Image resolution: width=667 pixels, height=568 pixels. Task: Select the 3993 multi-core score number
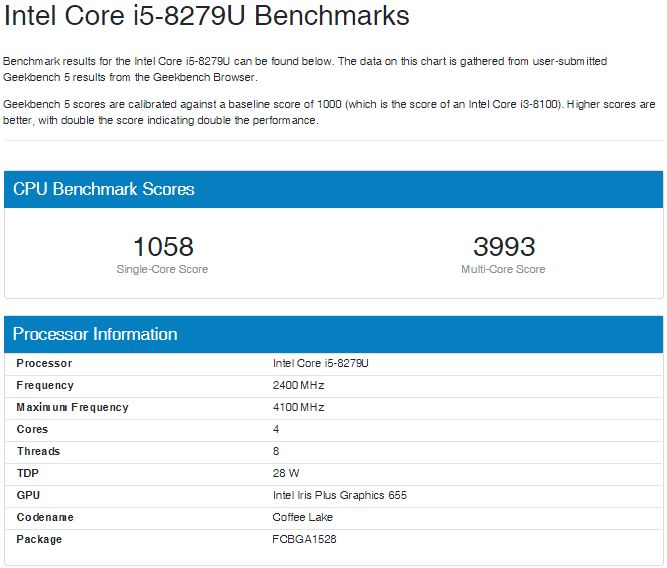pos(503,246)
